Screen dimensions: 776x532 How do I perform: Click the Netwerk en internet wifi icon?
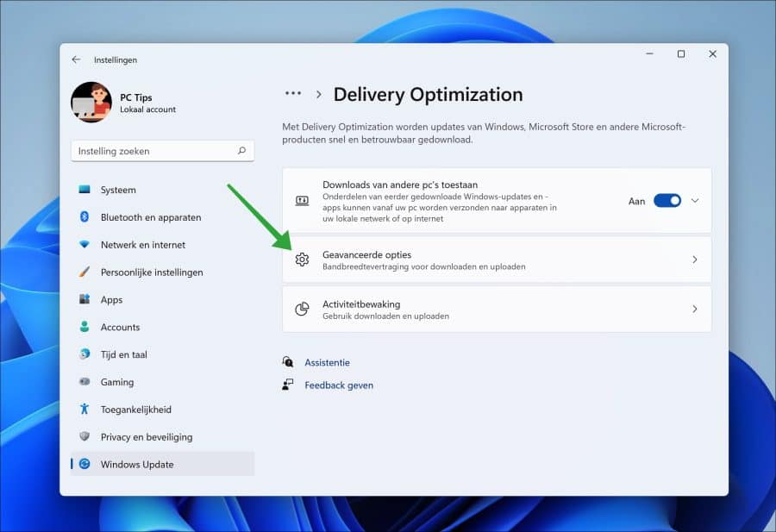(84, 245)
